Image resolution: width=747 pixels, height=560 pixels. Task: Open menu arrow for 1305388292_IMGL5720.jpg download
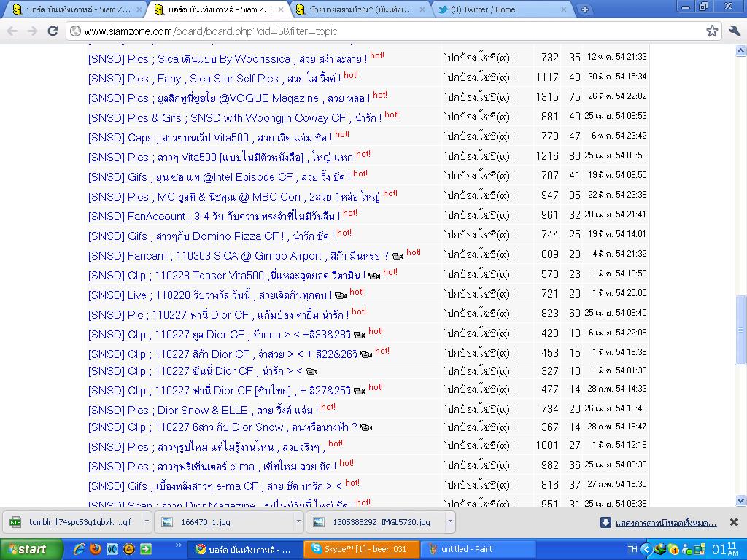[449, 521]
